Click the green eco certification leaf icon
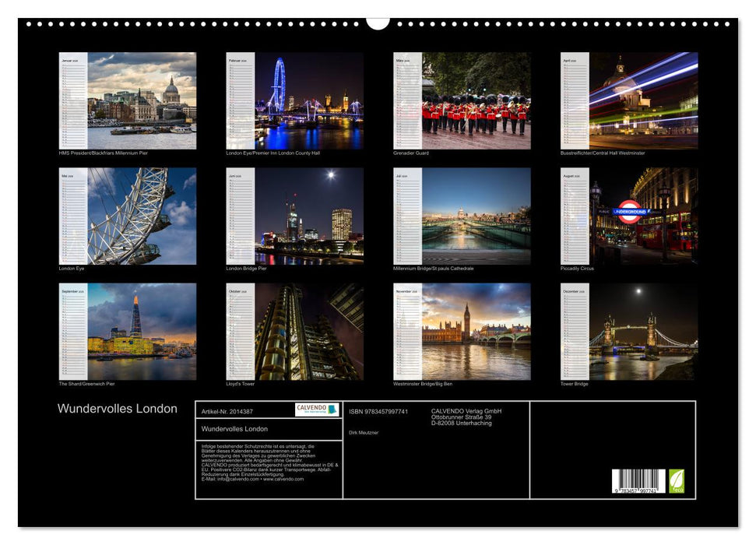 point(677,482)
